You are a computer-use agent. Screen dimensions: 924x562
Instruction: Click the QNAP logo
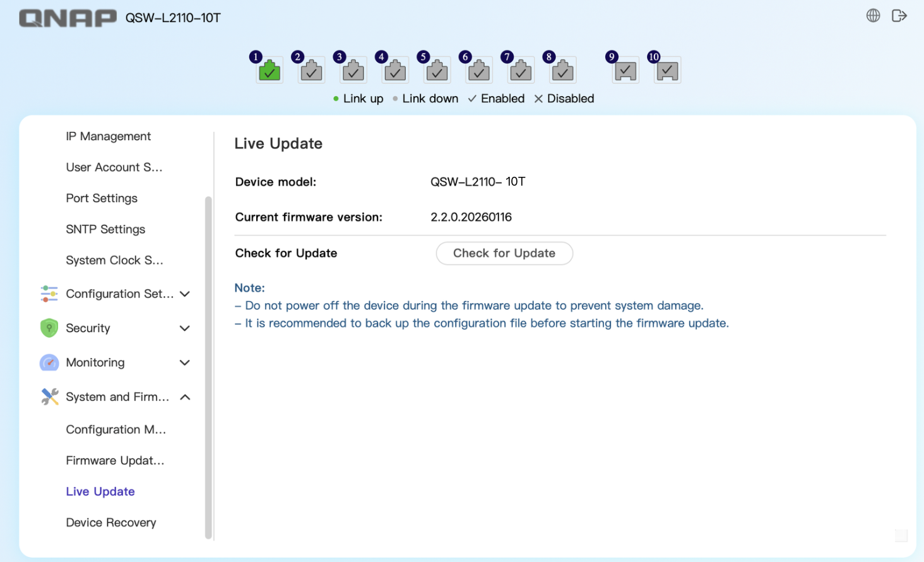coord(67,17)
